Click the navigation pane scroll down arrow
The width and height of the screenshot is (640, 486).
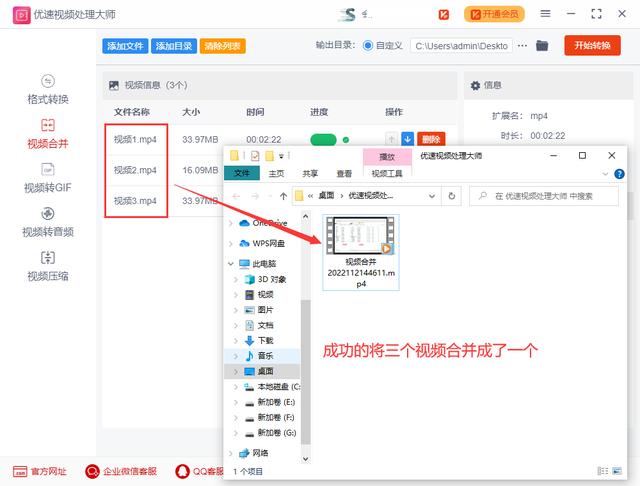coord(305,459)
